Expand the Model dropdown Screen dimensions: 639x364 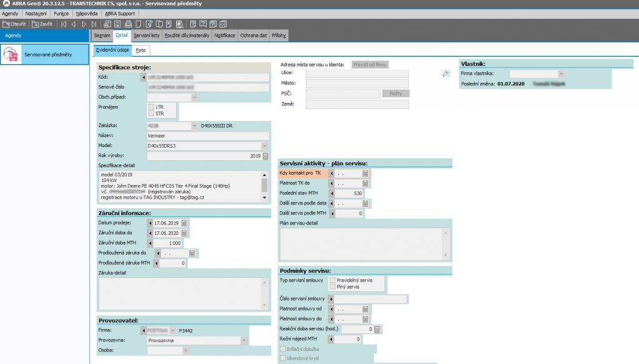(x=265, y=146)
